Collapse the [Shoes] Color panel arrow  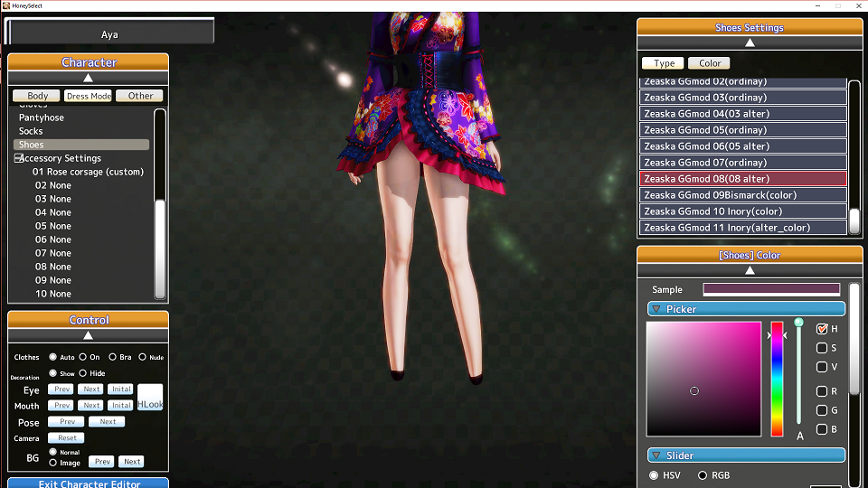[x=749, y=270]
